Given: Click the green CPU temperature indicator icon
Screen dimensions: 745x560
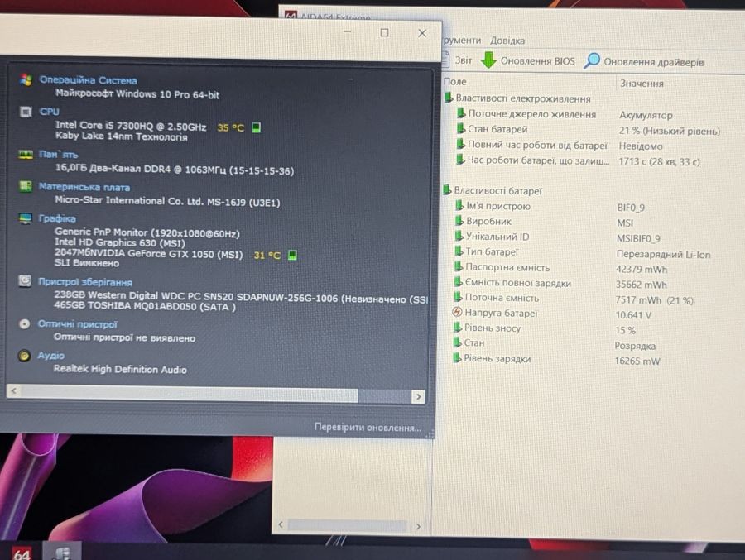Looking at the screenshot, I should 256,127.
